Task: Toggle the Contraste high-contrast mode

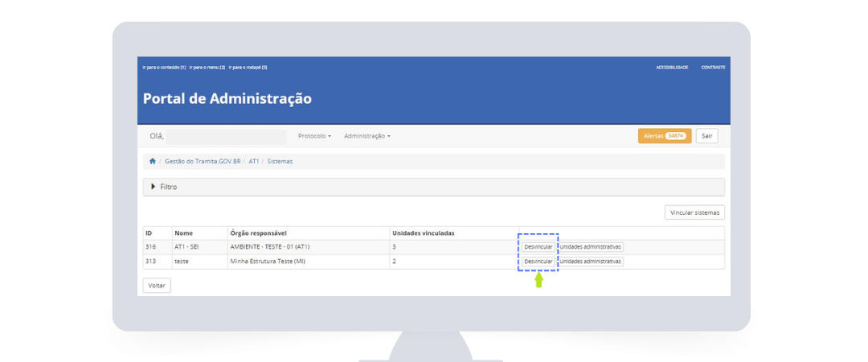Action: (x=713, y=68)
